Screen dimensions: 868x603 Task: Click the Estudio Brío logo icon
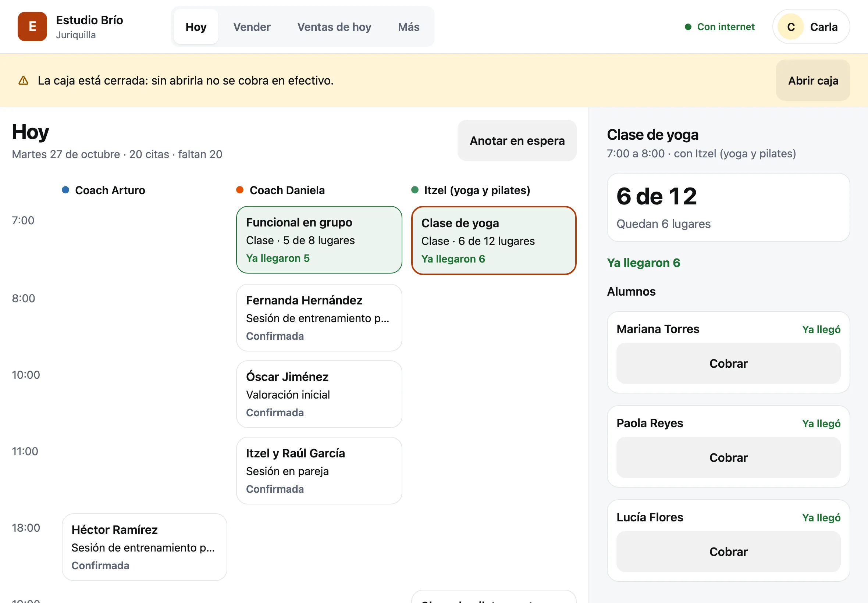pos(32,26)
